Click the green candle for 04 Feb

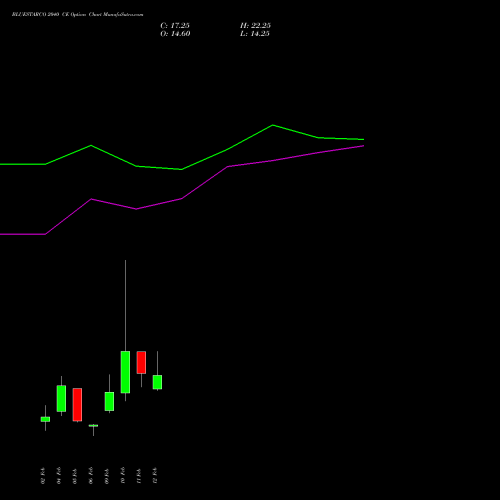pos(61,398)
